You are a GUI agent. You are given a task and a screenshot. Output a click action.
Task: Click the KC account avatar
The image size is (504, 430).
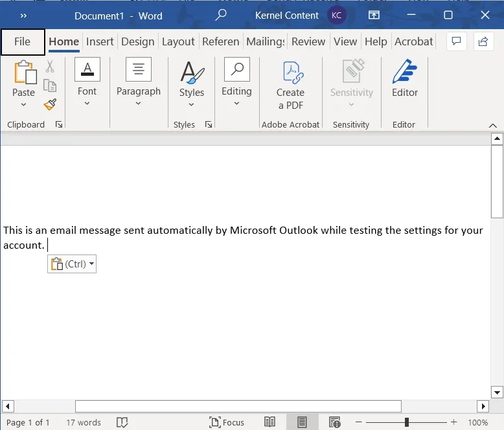pyautogui.click(x=336, y=15)
